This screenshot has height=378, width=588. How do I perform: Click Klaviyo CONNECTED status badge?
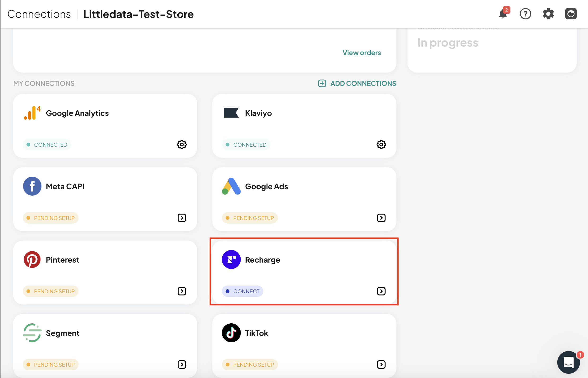(246, 145)
